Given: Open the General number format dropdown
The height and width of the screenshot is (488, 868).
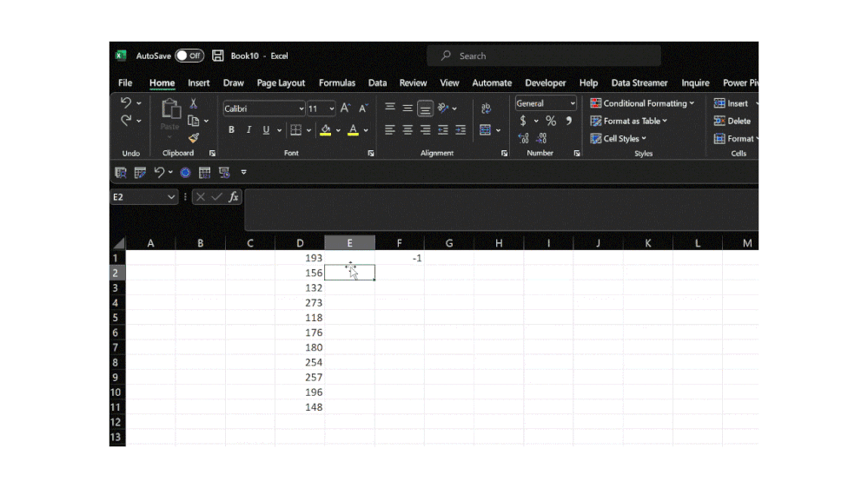Looking at the screenshot, I should click(x=573, y=103).
